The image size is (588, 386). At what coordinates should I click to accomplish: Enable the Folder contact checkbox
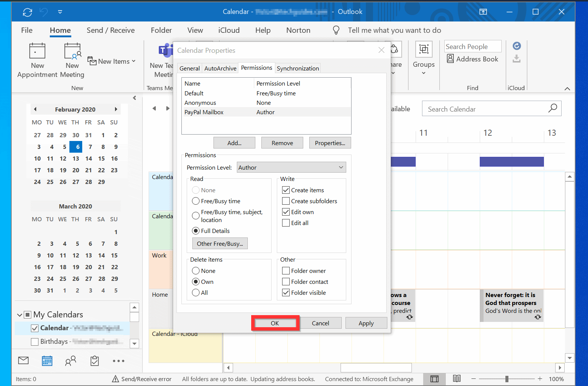point(286,282)
